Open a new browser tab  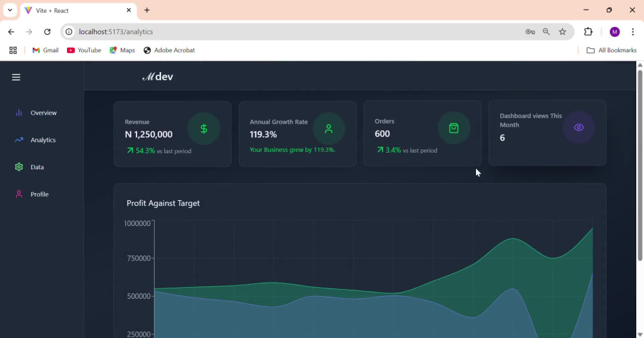[147, 10]
